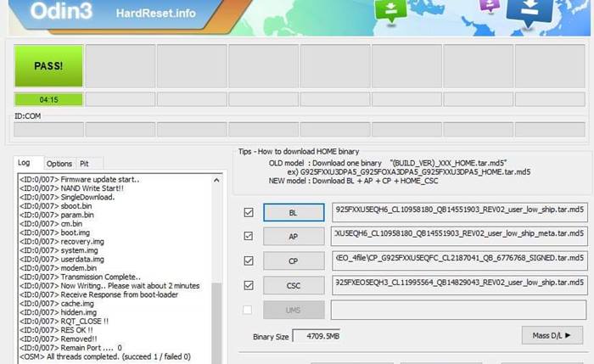Select log line 'Removed!!'
594x364 pixels.
(59, 339)
